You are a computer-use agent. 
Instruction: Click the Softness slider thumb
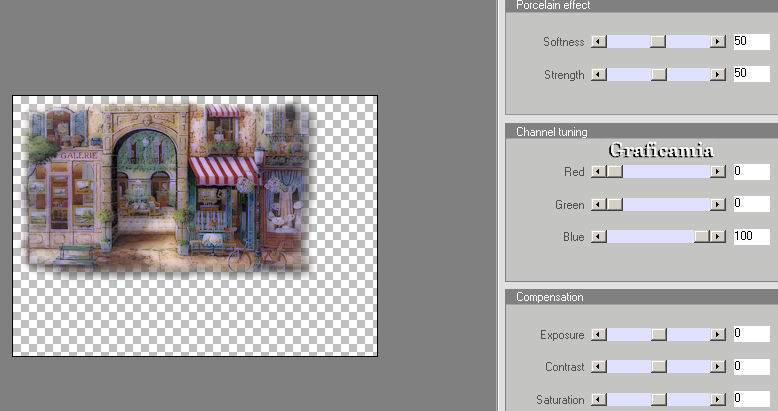click(x=658, y=42)
